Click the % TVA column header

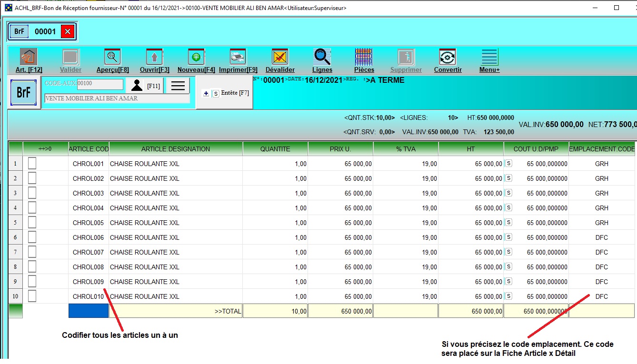tap(406, 149)
